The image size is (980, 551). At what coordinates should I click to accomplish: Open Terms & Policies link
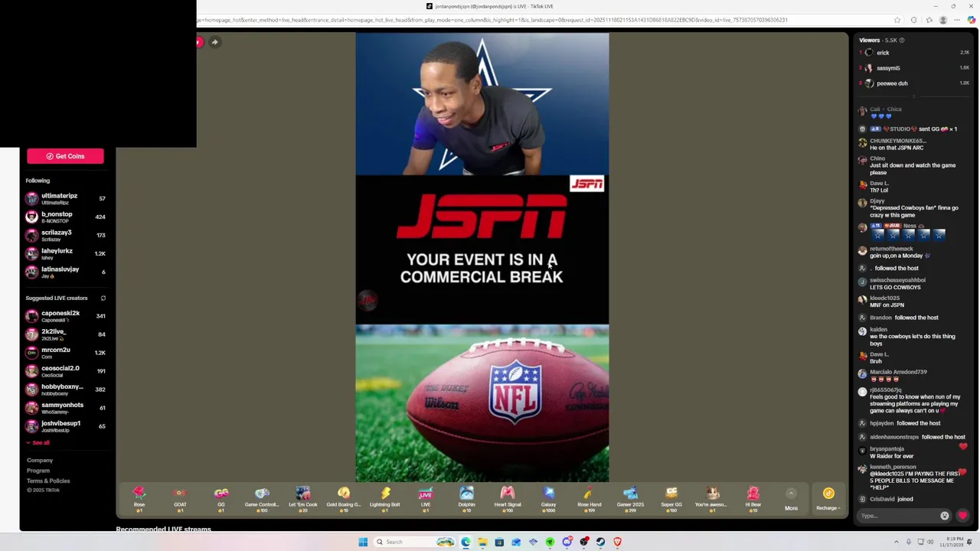(48, 481)
